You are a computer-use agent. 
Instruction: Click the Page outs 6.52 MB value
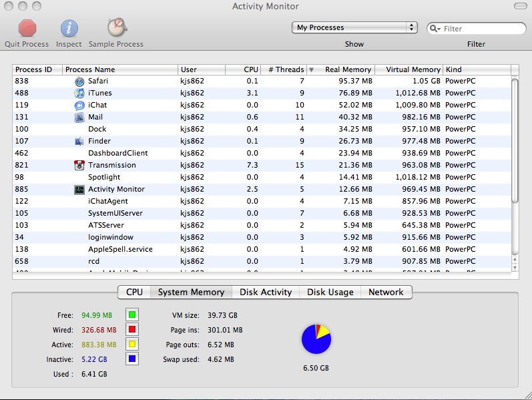tap(221, 345)
